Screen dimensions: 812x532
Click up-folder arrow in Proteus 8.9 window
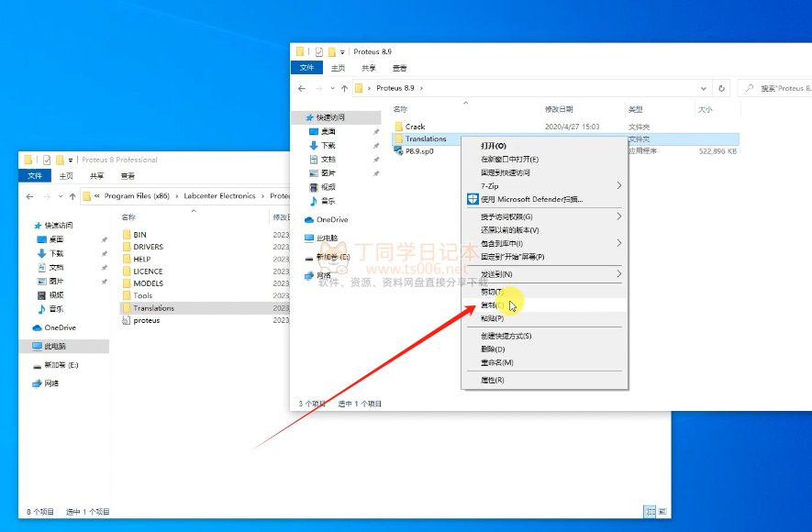pyautogui.click(x=344, y=88)
